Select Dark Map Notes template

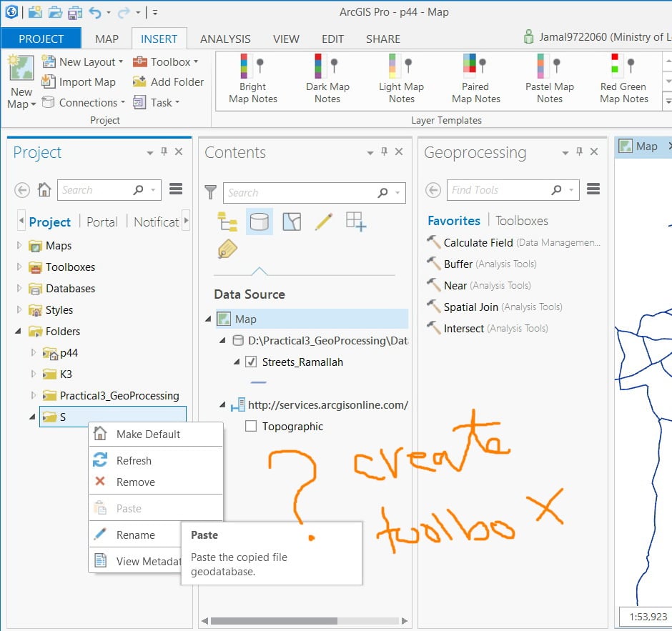click(327, 79)
